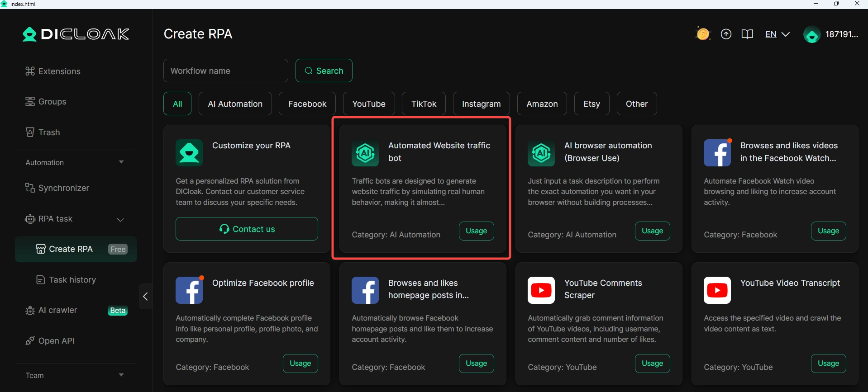Click the Create RPA page heading

(x=198, y=34)
